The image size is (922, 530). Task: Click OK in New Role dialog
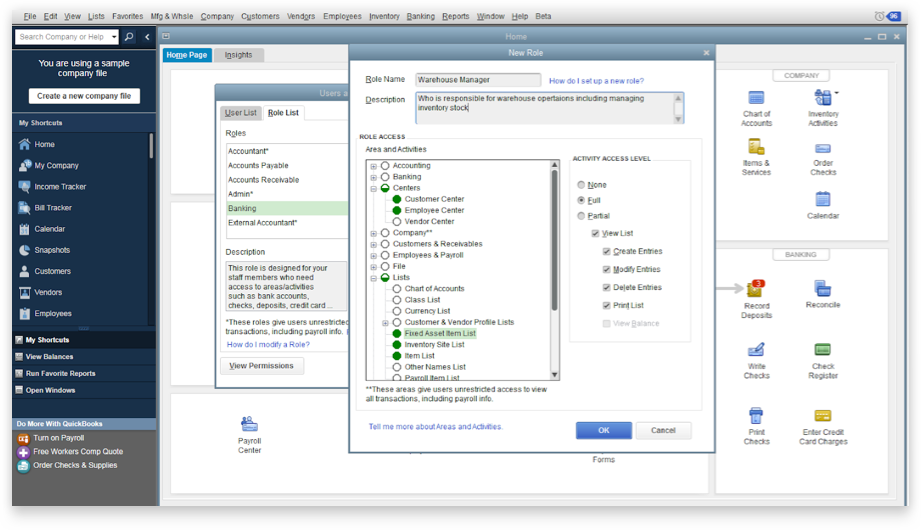603,431
